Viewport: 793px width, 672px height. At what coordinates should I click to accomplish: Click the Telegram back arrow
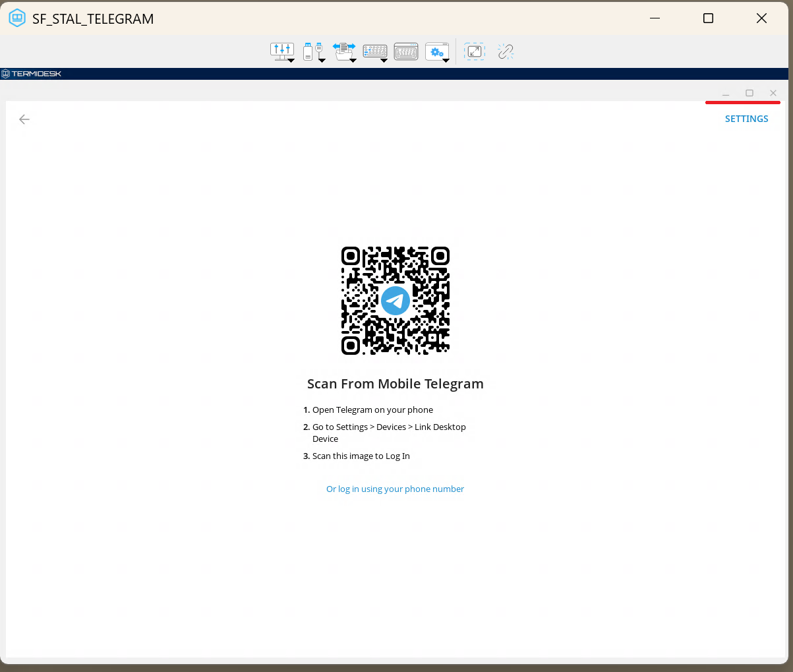[x=24, y=119]
